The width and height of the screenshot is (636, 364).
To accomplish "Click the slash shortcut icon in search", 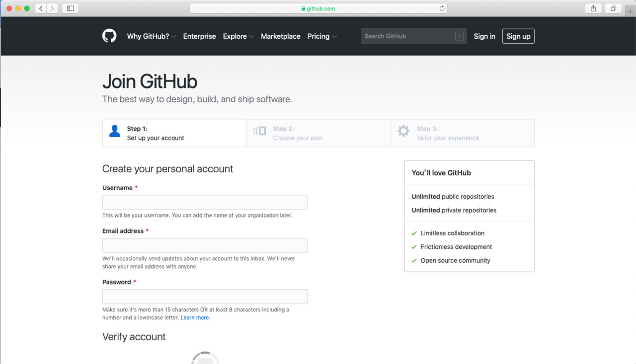I will click(459, 36).
